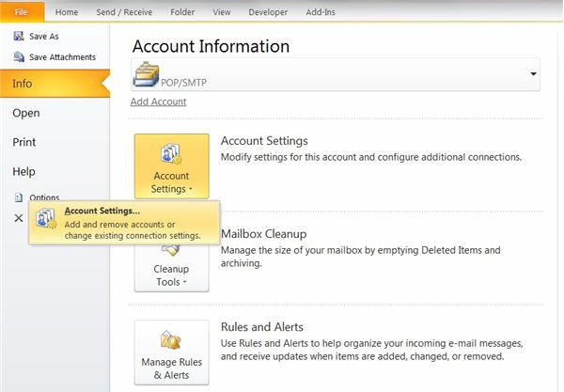Click the Manage Rules & Alerts bell icon
564x392 pixels.
[x=171, y=340]
